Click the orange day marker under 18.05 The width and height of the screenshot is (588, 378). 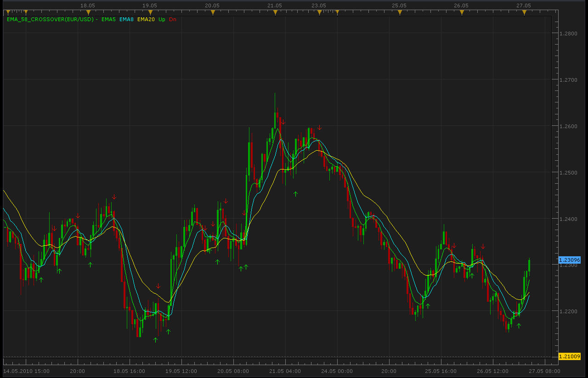click(x=88, y=12)
